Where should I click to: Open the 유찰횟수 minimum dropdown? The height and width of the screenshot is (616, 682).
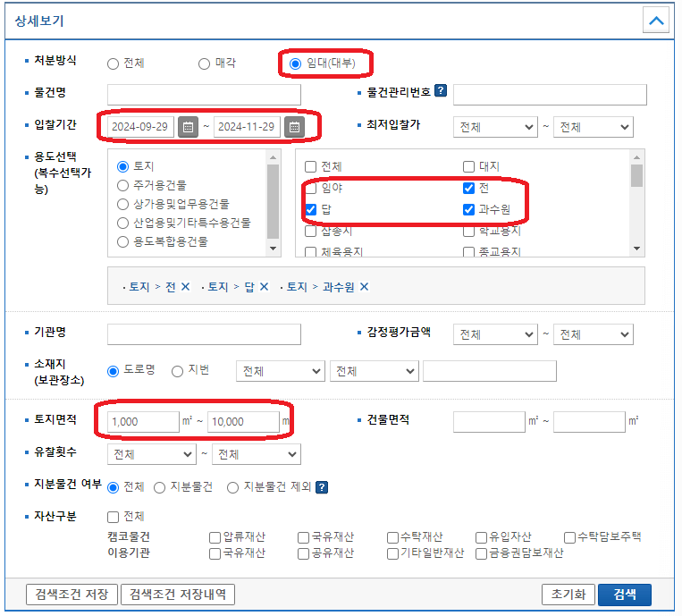tap(152, 454)
